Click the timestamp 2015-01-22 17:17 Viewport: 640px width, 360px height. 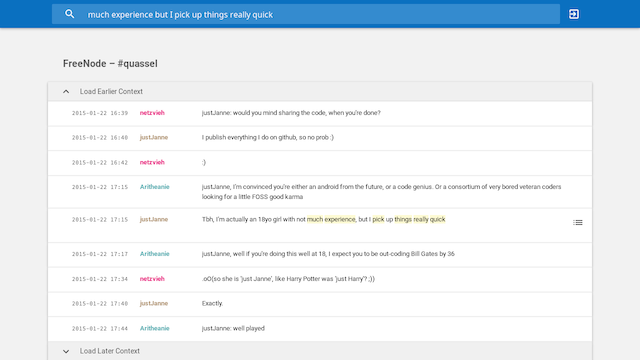(100, 254)
